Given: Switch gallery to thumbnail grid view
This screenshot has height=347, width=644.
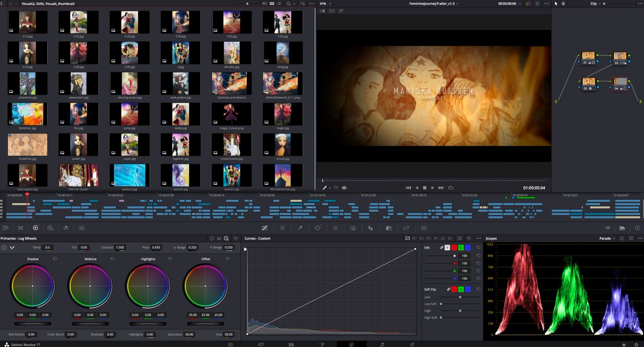Looking at the screenshot, I should 272,4.
